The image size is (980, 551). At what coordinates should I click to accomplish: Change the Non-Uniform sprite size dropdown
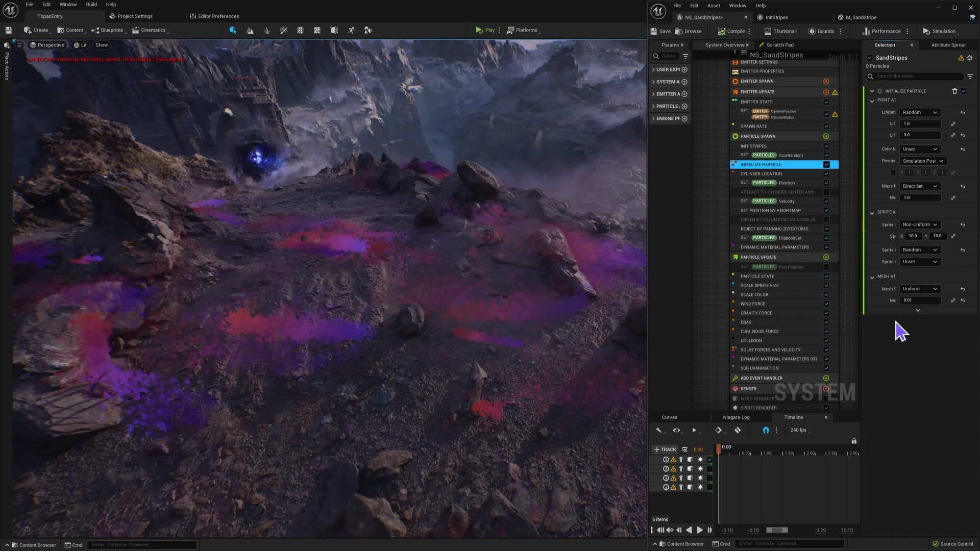click(x=919, y=224)
